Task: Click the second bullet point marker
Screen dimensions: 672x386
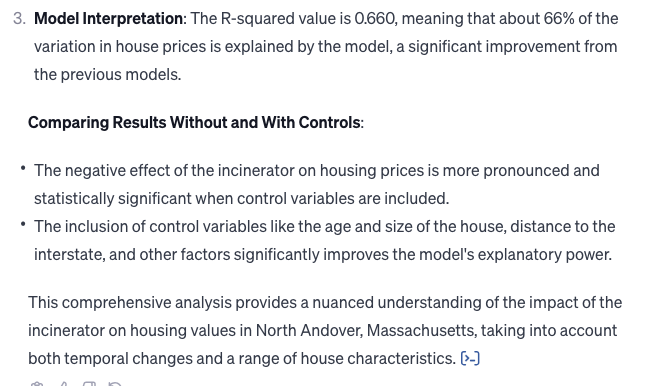Action: point(23,224)
